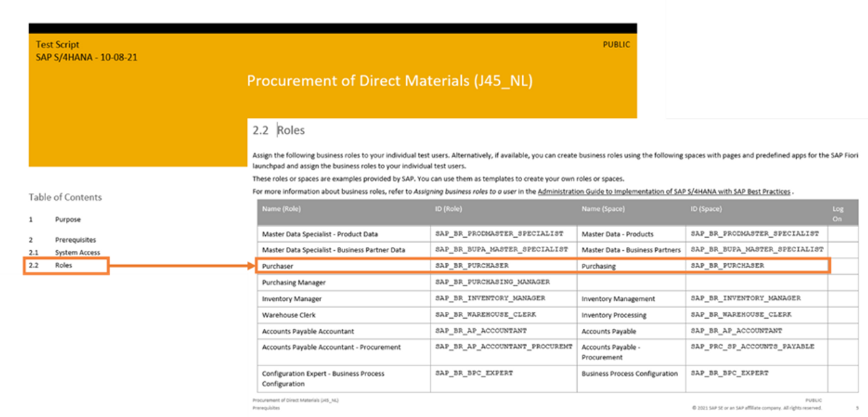
Task: Select the "Master Data - Products" space name
Action: 618,234
